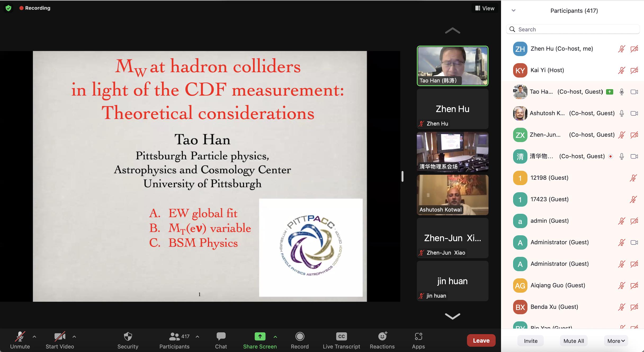Open the More dropdown in the participants panel

pyautogui.click(x=616, y=341)
